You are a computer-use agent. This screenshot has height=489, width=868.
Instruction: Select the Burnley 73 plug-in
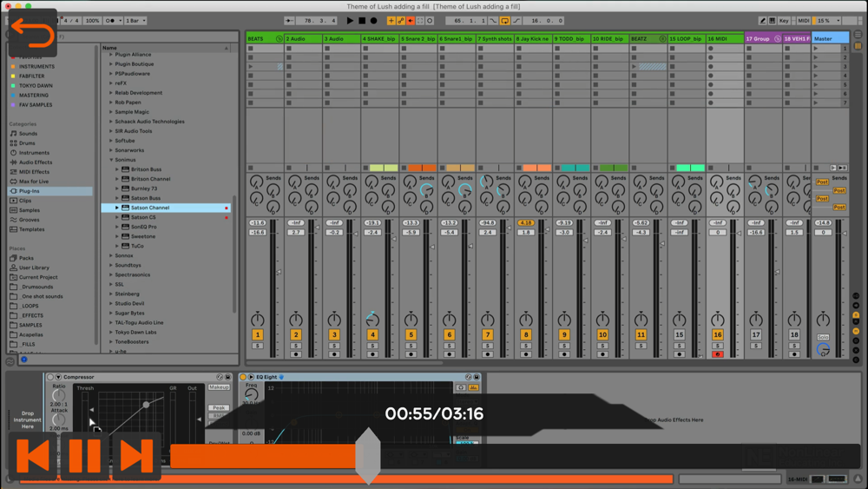click(144, 188)
